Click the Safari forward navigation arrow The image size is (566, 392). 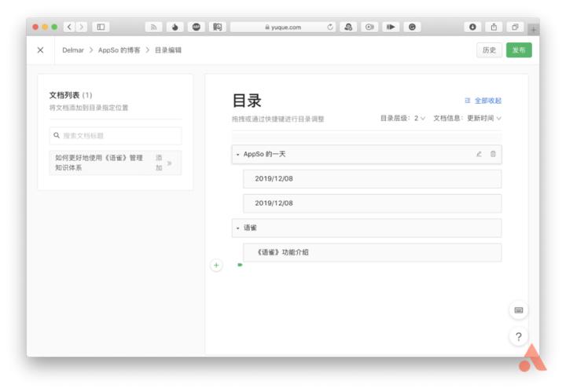pos(82,27)
